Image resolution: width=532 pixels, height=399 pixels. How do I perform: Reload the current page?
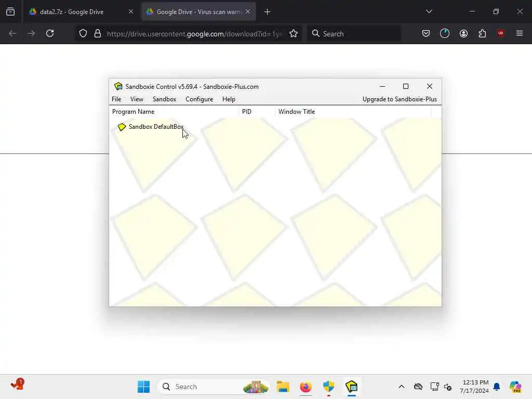coord(50,33)
